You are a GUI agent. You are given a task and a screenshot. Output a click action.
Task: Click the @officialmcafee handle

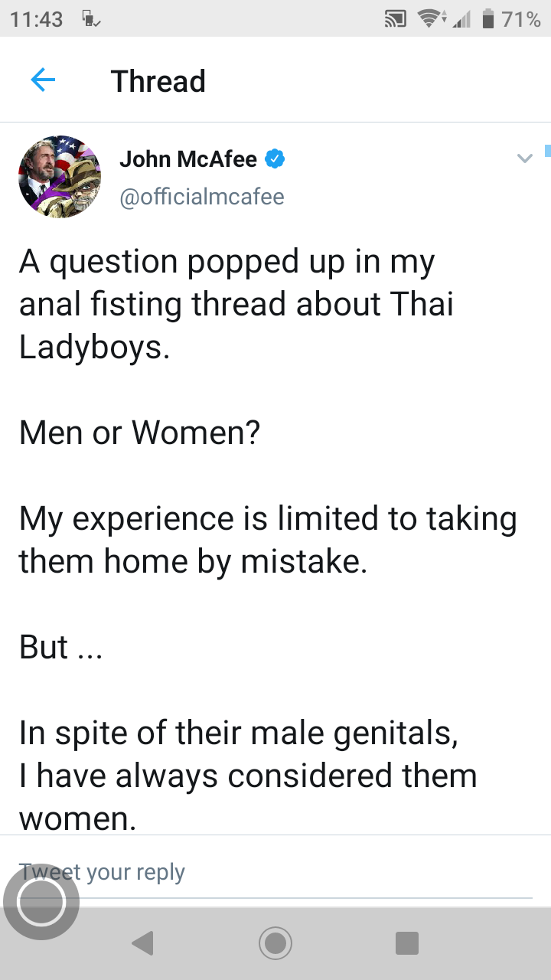tap(202, 197)
